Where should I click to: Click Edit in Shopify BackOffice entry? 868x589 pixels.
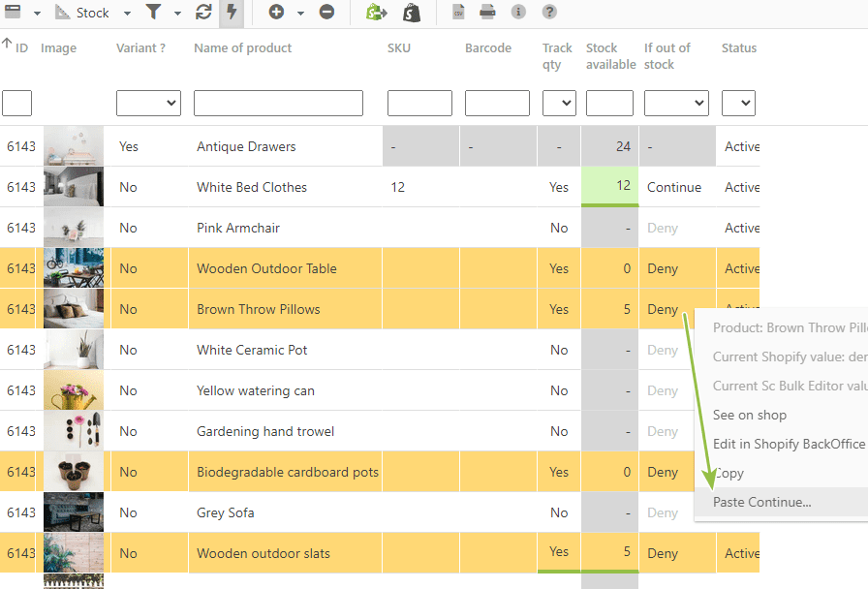(789, 444)
